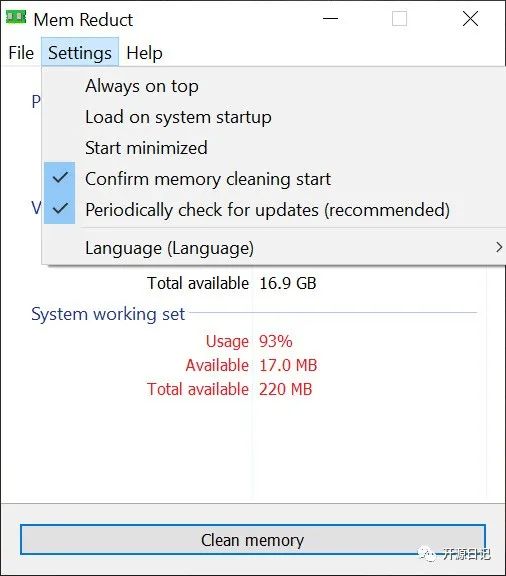Enable Load on system startup
Screen dimensions: 506x576
coord(178,117)
